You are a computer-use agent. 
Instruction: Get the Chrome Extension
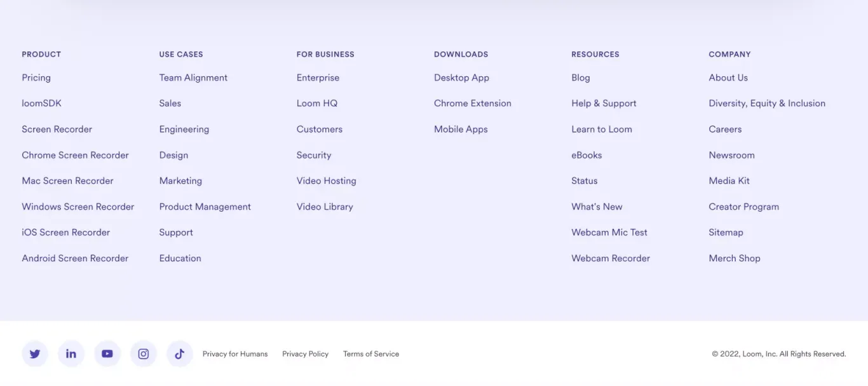473,103
